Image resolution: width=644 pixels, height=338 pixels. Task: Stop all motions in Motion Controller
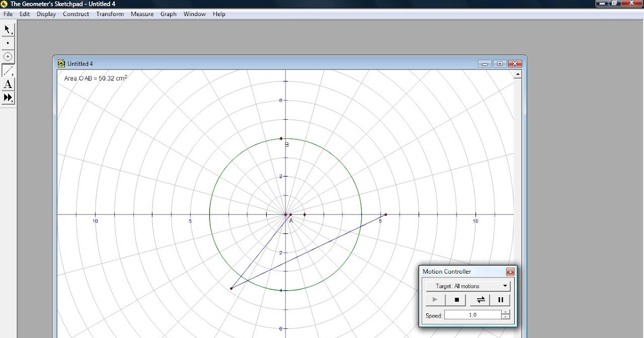tap(457, 300)
